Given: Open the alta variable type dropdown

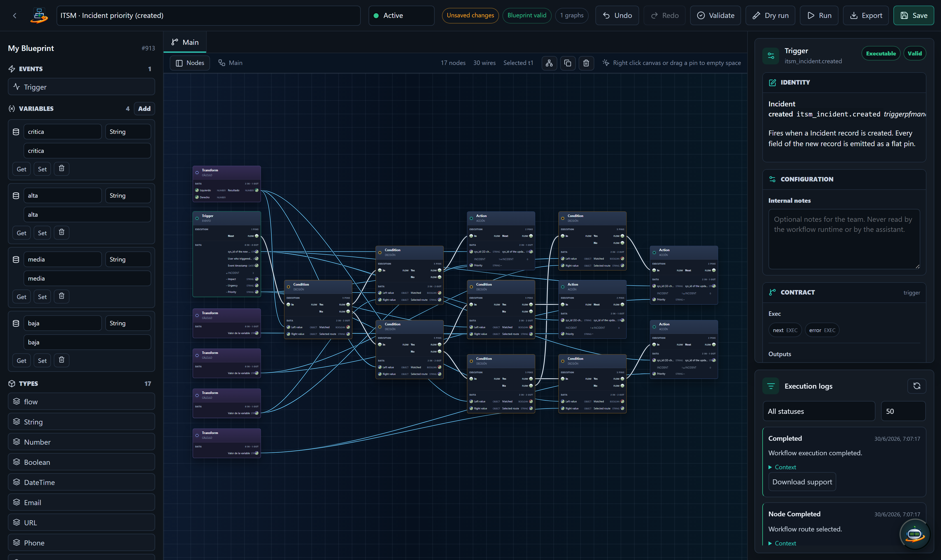Looking at the screenshot, I should coord(128,195).
